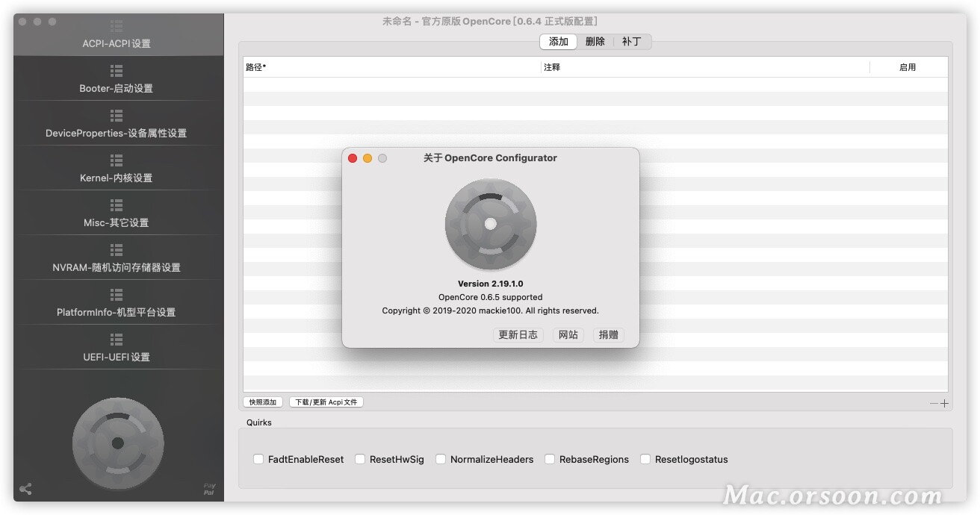Click the OpenCore logo in the About dialog
The image size is (980, 515).
click(x=491, y=224)
